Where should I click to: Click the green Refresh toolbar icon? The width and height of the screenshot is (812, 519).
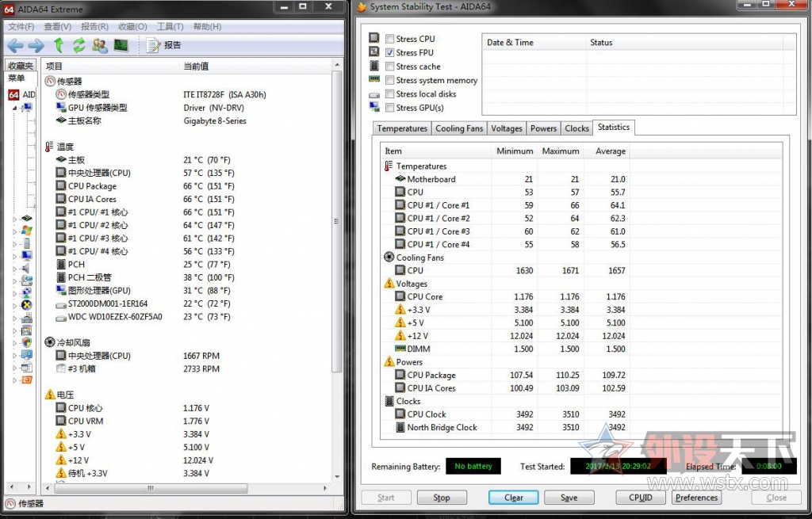point(79,45)
